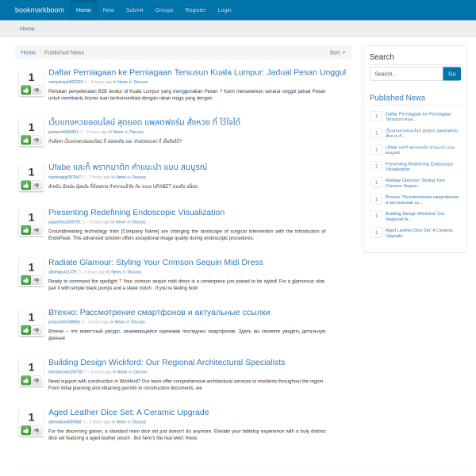Screen dimensions: 476x476
Task: Open sidebar link Radiate Glamour Styling
Action: (415, 183)
